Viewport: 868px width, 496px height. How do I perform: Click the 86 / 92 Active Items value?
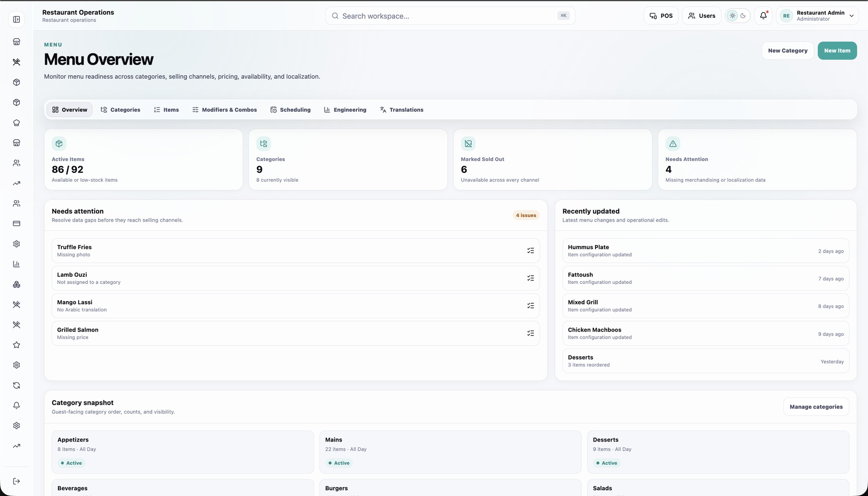(68, 170)
